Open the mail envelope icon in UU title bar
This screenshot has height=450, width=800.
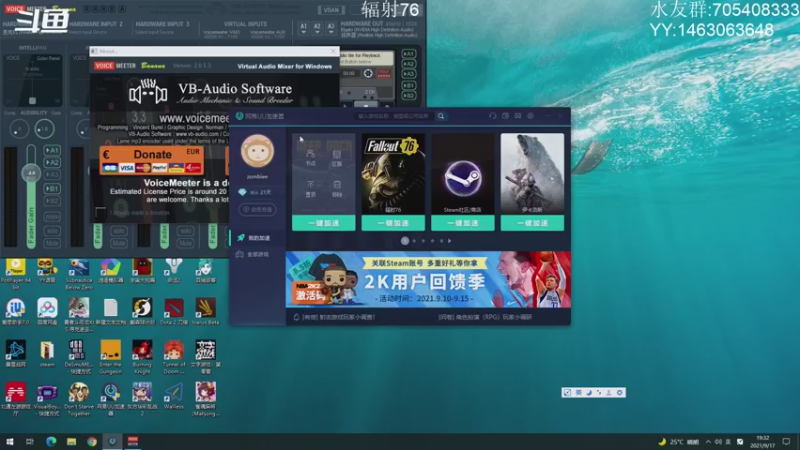518,116
